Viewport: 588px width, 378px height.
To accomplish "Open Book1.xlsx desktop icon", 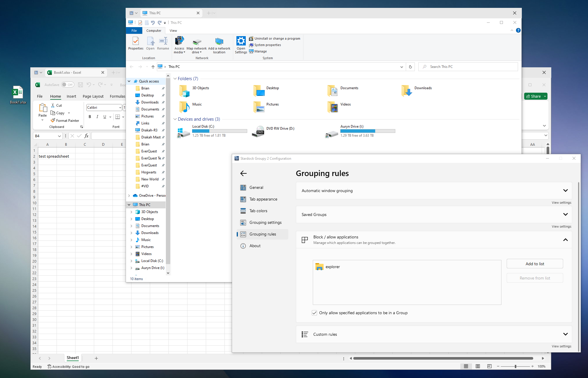I will tap(18, 94).
